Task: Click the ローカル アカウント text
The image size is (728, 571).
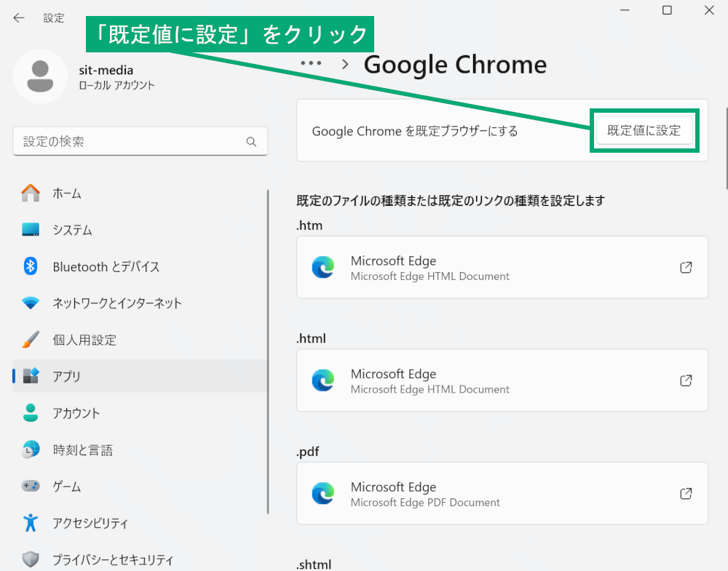Action: 116,85
